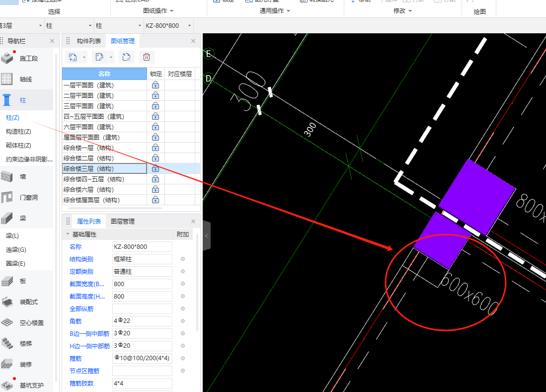Open the edit drawing dropdown arrow
This screenshot has height=392, width=546.
[111, 57]
